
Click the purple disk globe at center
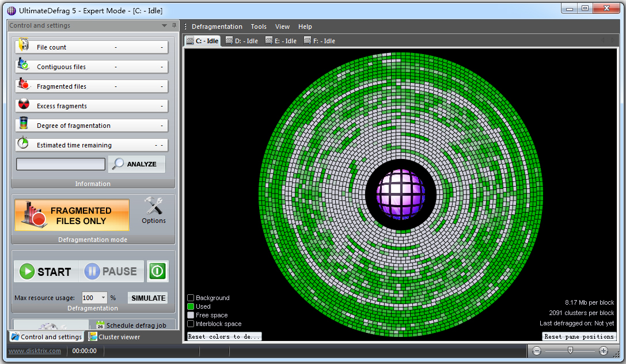(400, 194)
